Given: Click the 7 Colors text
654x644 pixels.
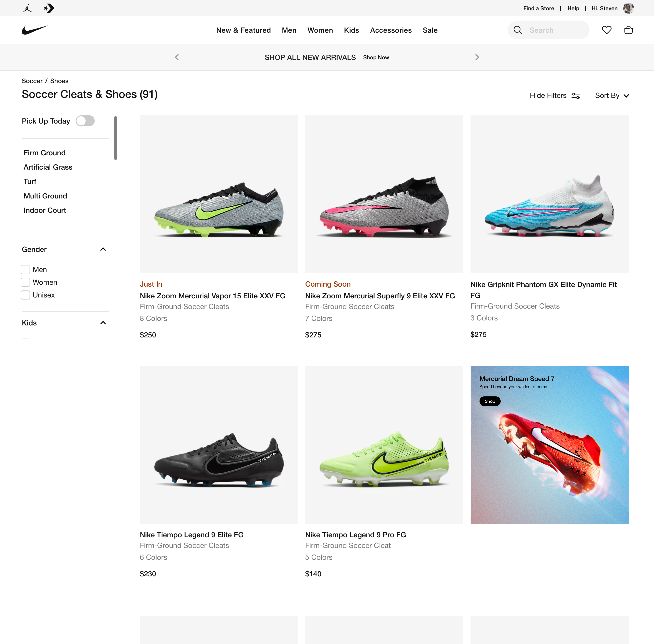Looking at the screenshot, I should pos(319,319).
